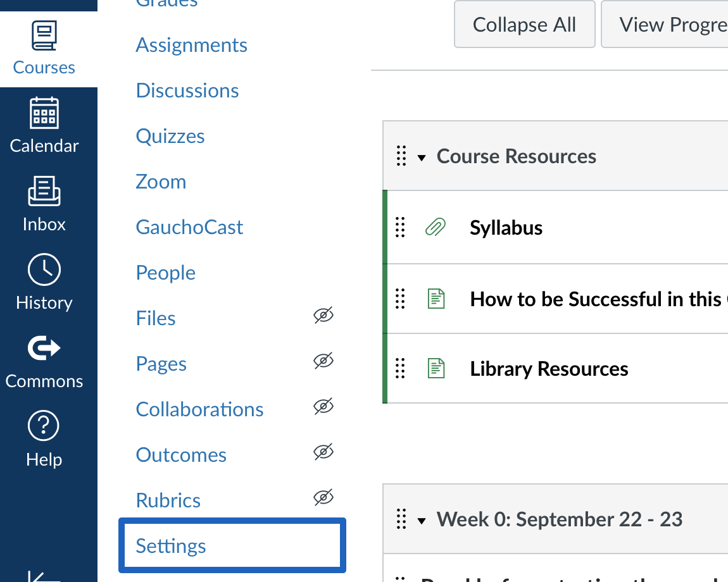Collapse the Week 0 module arrow
The height and width of the screenshot is (582, 728).
[x=422, y=521]
